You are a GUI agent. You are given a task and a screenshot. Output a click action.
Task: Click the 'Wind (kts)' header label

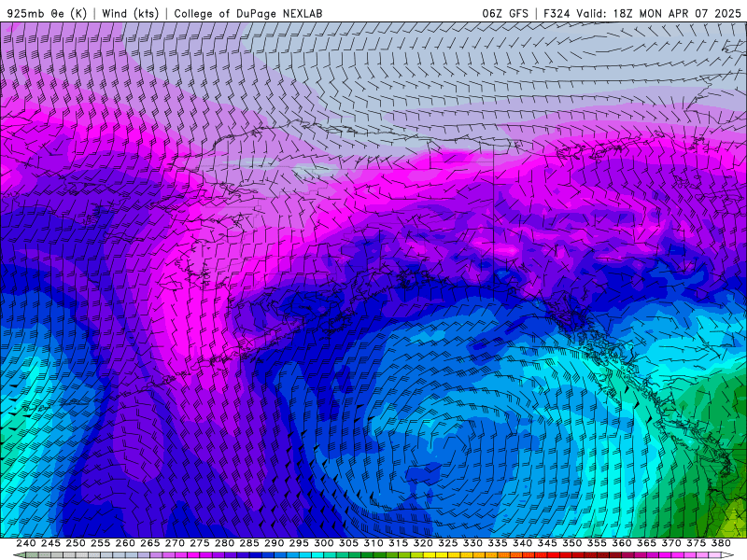coord(130,13)
